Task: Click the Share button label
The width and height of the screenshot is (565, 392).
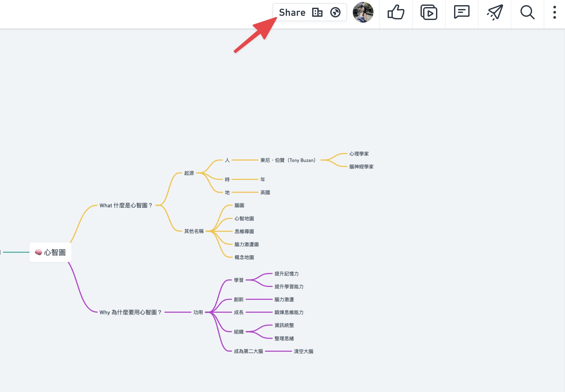Action: click(292, 12)
